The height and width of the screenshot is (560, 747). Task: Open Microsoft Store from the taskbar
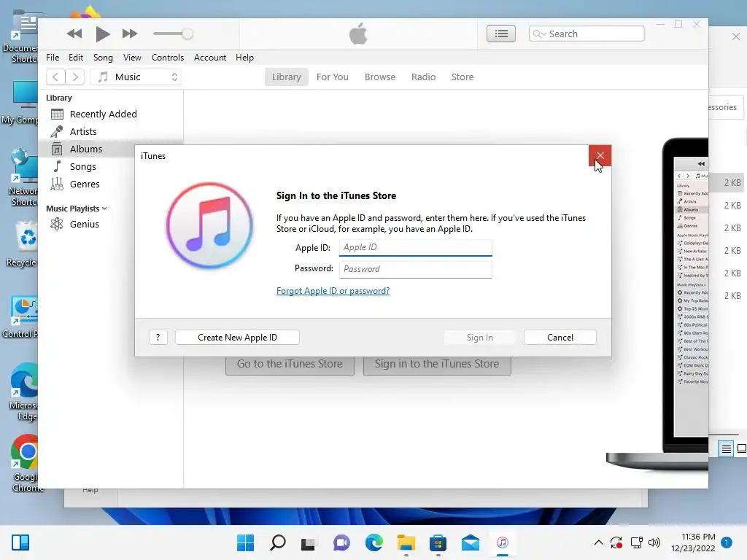point(438,542)
